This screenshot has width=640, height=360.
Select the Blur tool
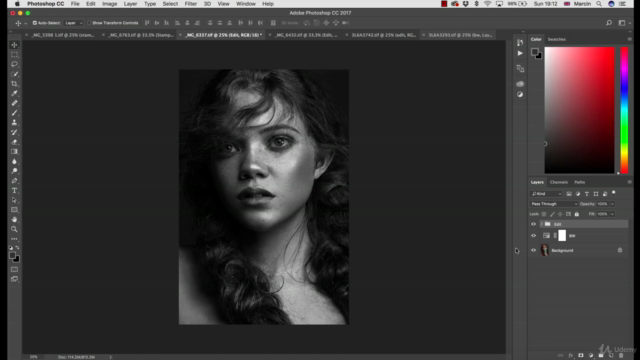coord(14,161)
